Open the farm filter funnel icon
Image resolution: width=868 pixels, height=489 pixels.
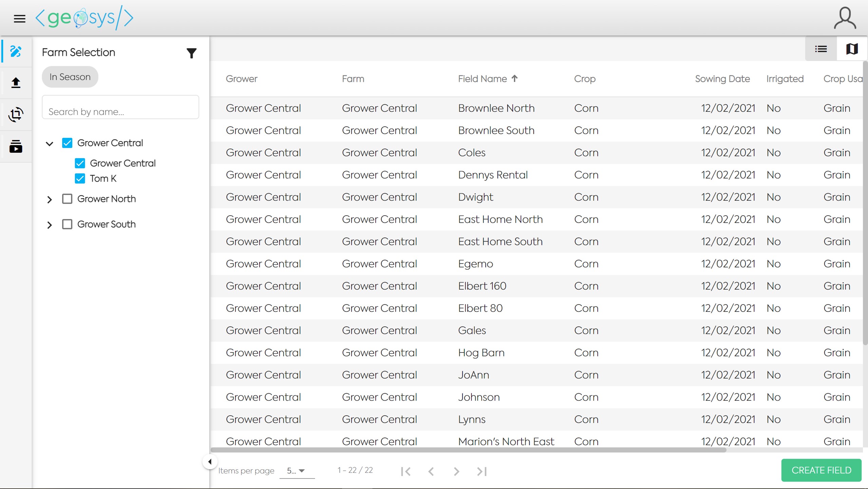point(191,53)
